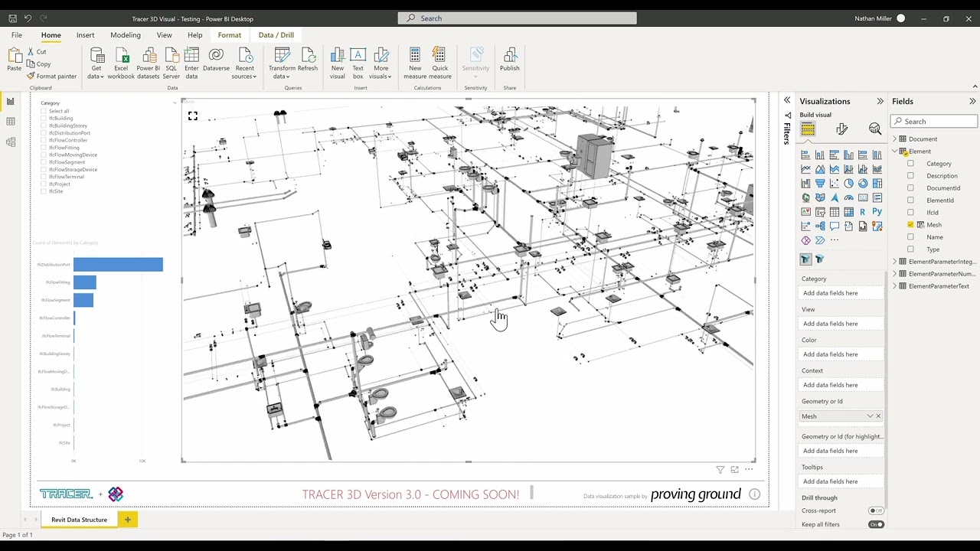Click the Format painter button
Screen dimensions: 980x551
[x=52, y=77]
